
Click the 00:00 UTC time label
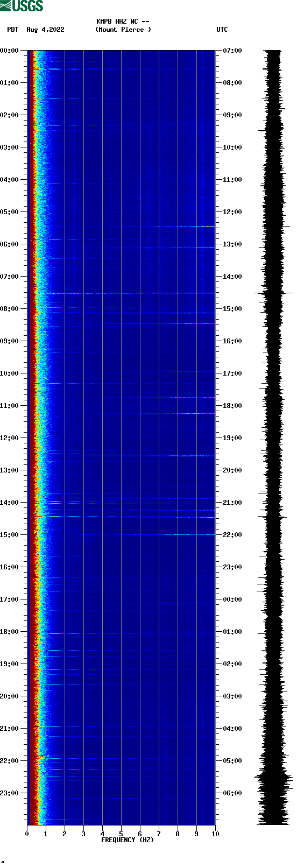[x=232, y=599]
